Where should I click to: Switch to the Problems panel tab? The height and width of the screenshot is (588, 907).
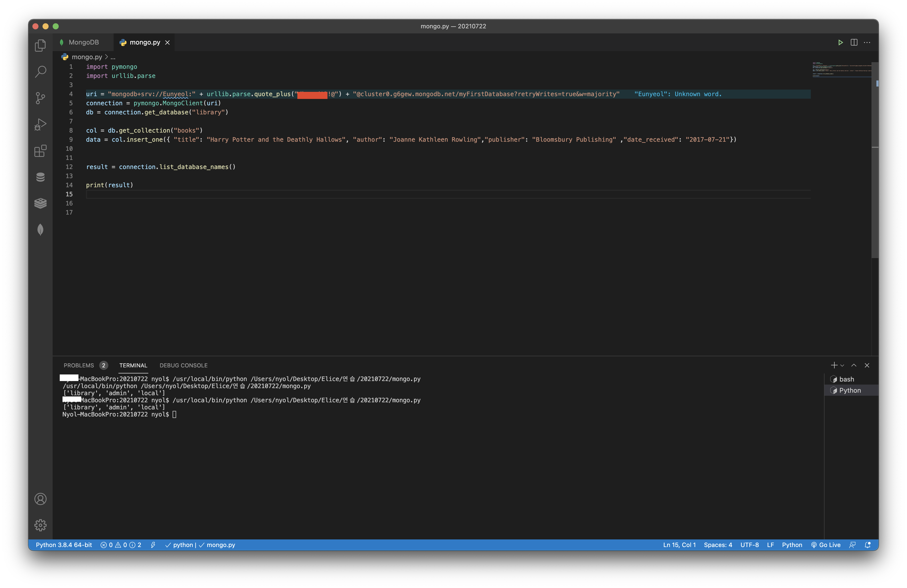[78, 365]
